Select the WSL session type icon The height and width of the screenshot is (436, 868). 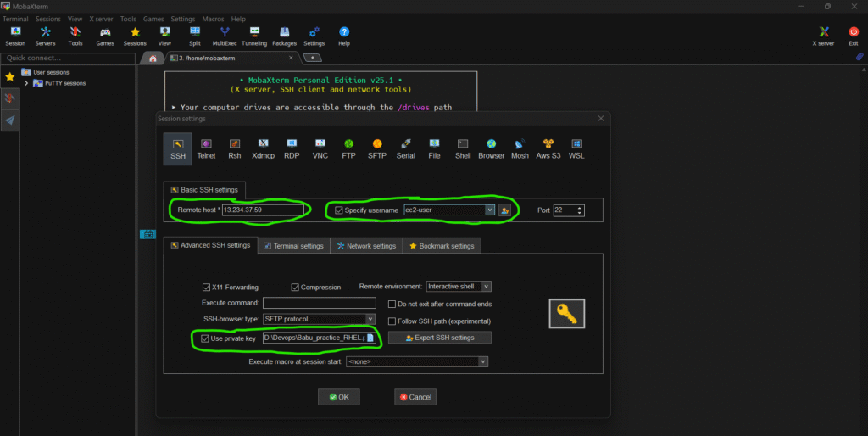pos(576,148)
